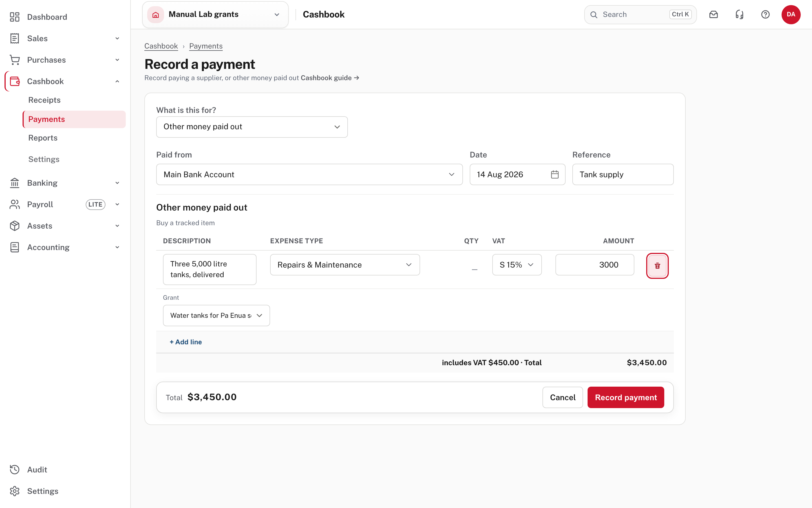
Task: Click the Cashbook breadcrumb link
Action: pyautogui.click(x=161, y=46)
